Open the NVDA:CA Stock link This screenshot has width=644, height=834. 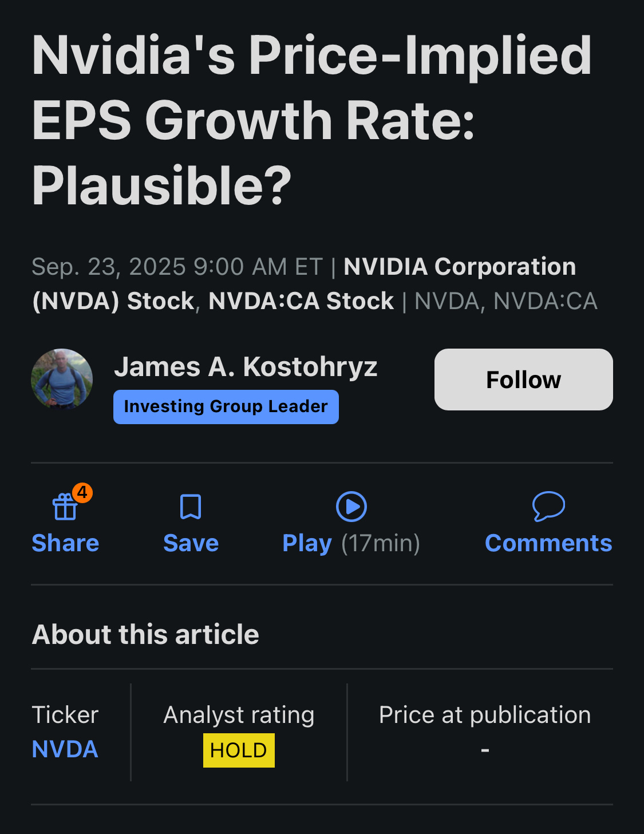pos(301,301)
